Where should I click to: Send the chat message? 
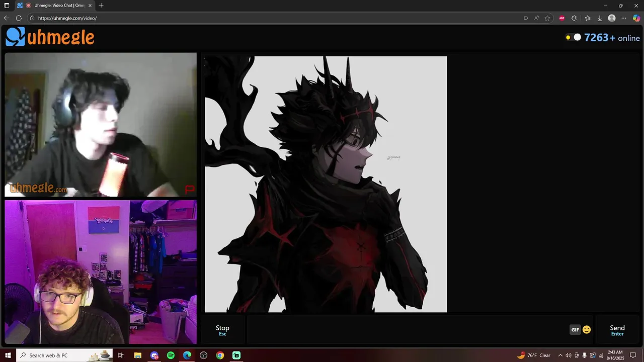point(617,330)
